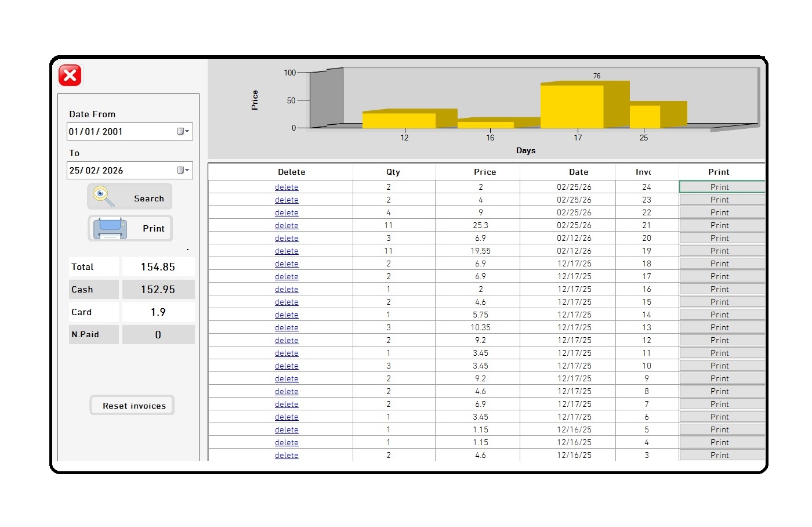812x527 pixels.
Task: Delete invoice number 24
Action: 287,187
